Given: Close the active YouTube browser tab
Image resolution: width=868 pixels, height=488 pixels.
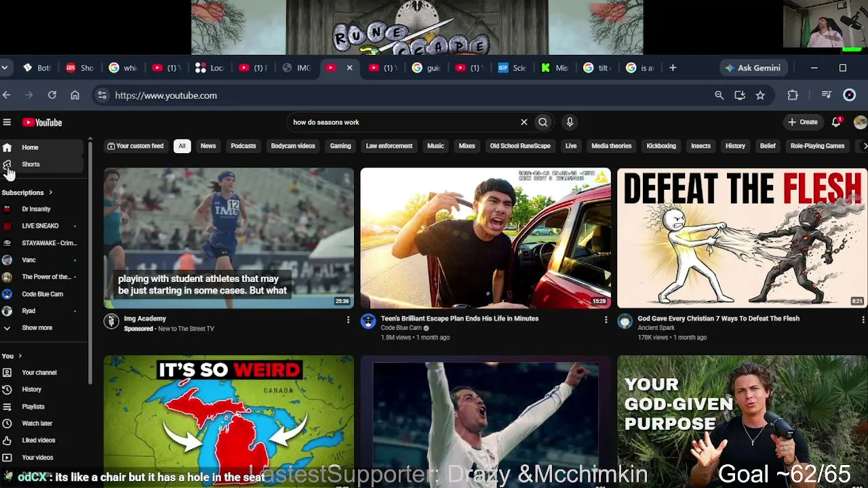Looking at the screenshot, I should pos(349,68).
